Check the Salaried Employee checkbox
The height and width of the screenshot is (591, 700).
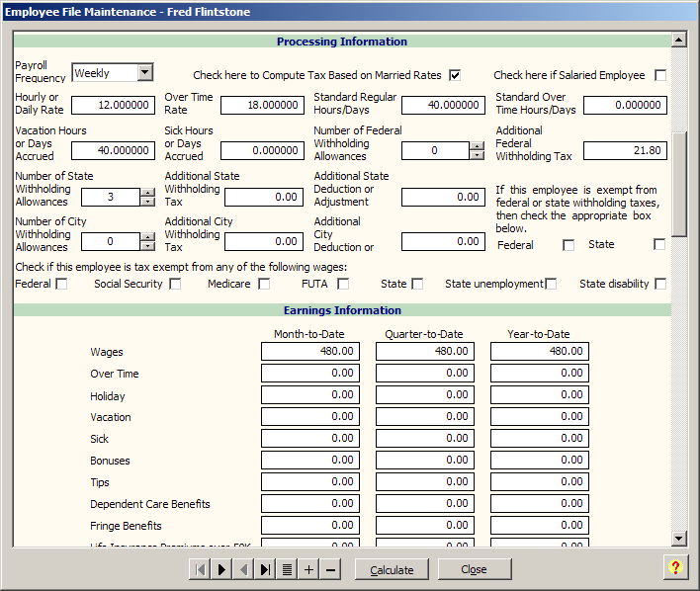coord(660,75)
